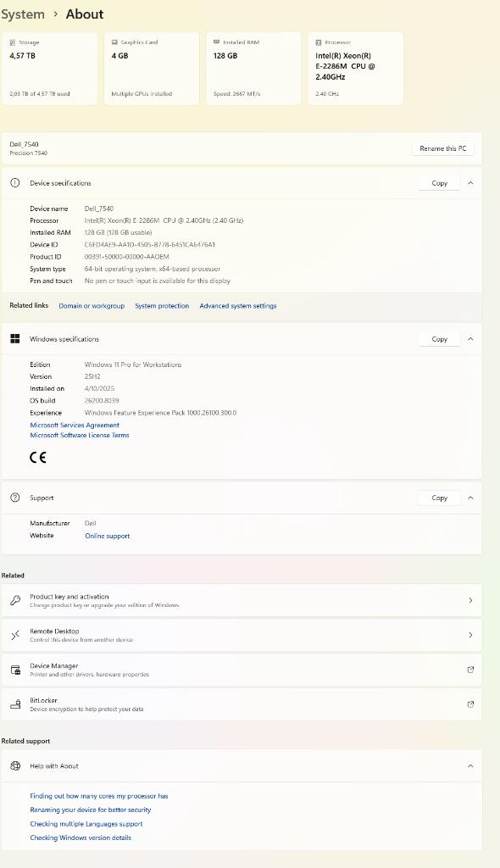
Task: Collapse the Device specifications section
Action: coord(470,183)
